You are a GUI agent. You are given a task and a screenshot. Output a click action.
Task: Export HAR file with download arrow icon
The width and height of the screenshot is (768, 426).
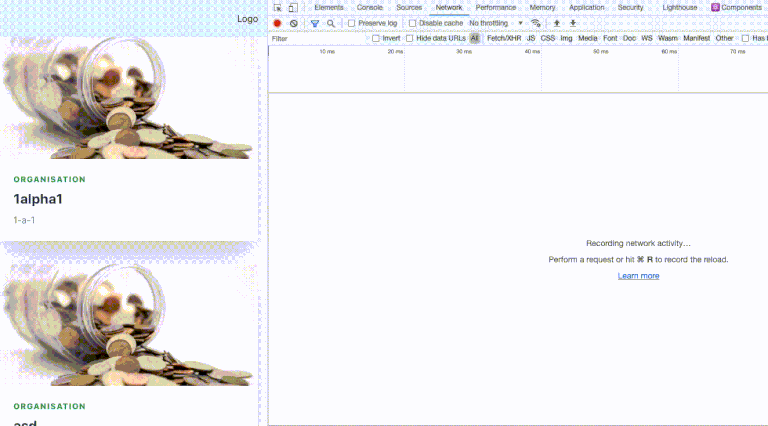(573, 23)
